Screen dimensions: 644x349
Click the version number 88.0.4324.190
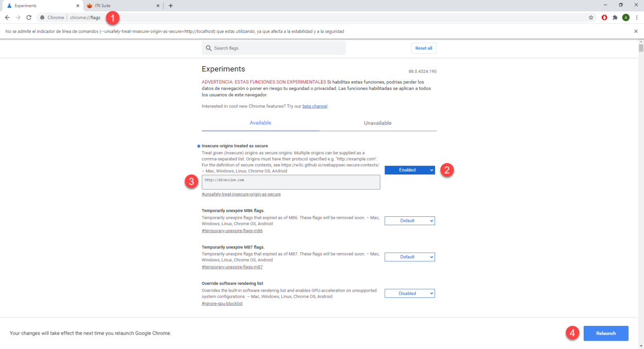click(423, 71)
